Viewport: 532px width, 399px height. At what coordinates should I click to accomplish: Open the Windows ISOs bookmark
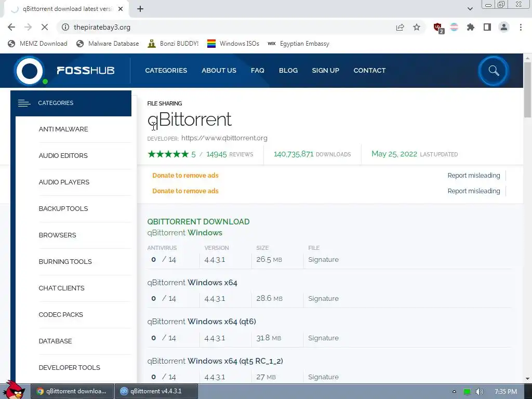[233, 44]
